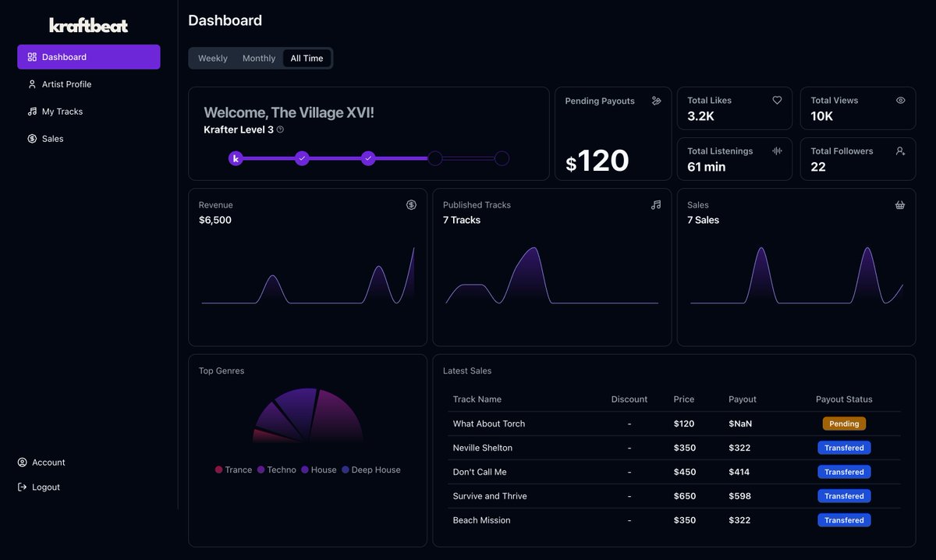
Task: Open the Dashboard menu item
Action: coord(89,57)
